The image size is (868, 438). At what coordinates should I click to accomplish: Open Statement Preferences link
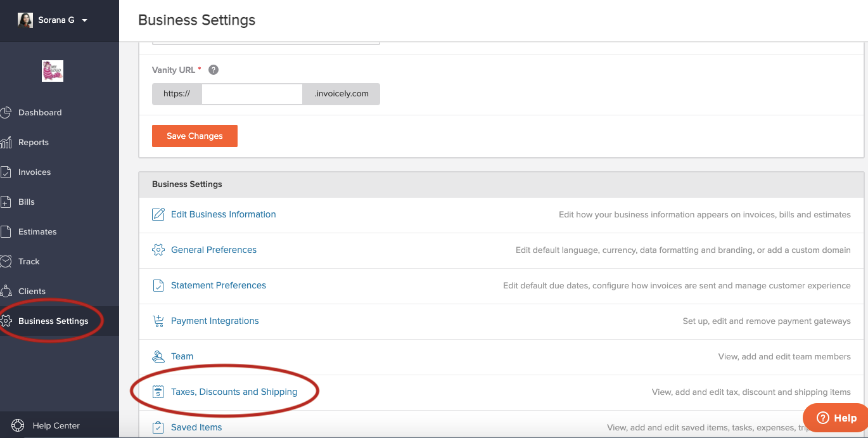tap(219, 285)
